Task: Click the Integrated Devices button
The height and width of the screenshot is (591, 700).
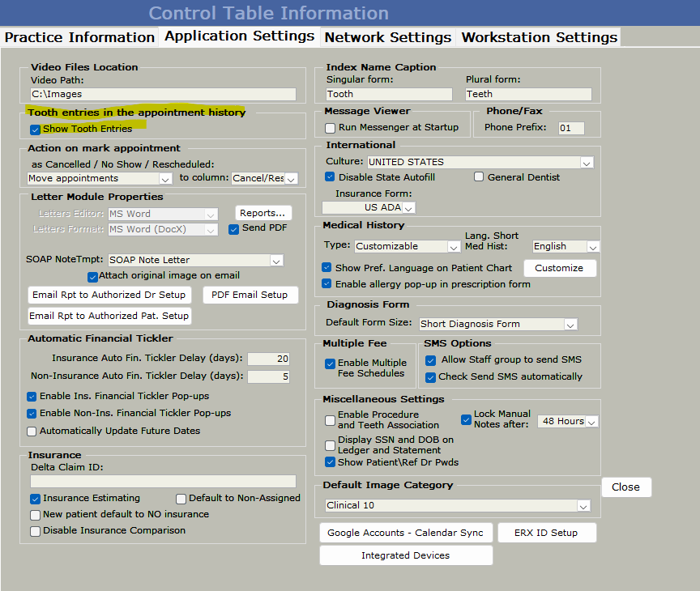Action: pos(405,555)
